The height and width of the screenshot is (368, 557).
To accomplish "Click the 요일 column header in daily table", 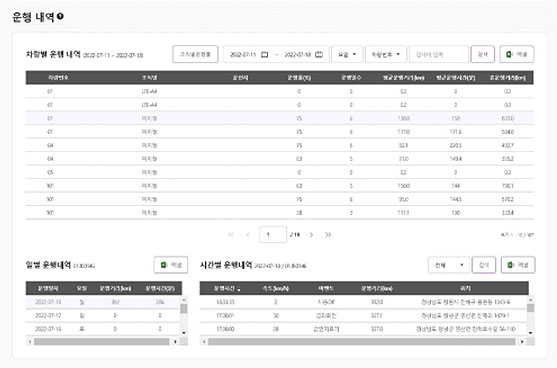I will pos(82,288).
